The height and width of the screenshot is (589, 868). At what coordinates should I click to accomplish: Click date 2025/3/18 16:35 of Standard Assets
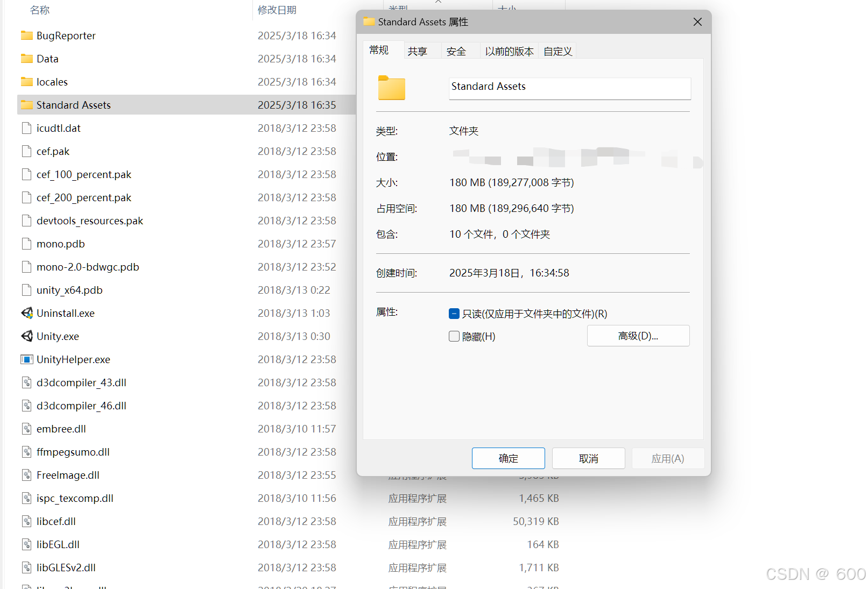click(297, 105)
